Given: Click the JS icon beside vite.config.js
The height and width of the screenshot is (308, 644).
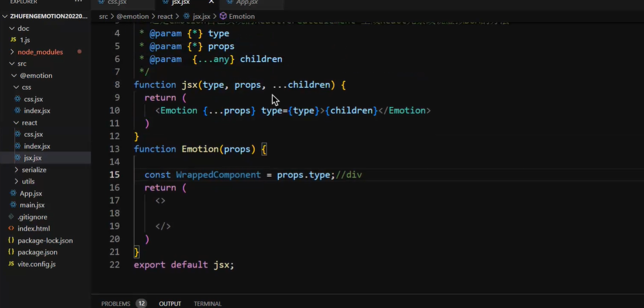Looking at the screenshot, I should pos(12,264).
